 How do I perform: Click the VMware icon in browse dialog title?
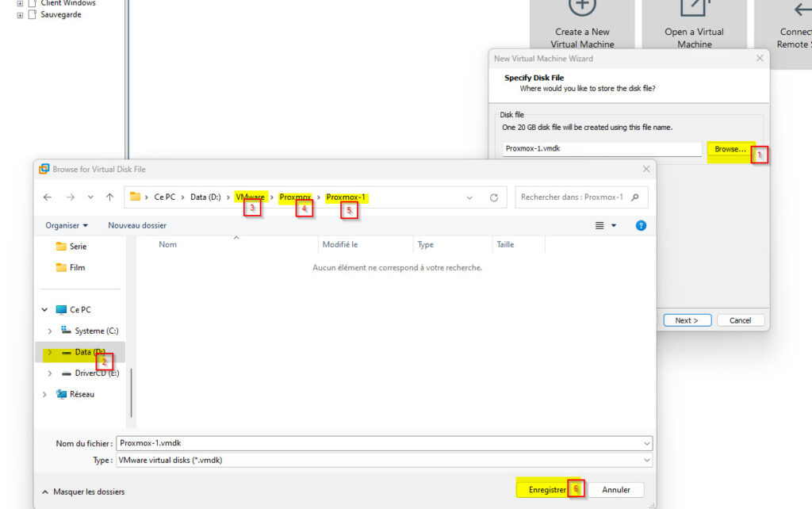pos(44,169)
